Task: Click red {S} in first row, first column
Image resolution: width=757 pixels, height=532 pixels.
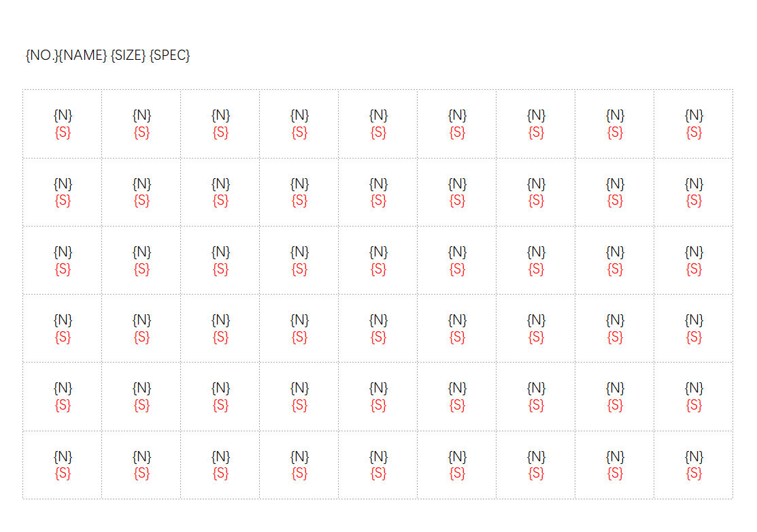Action: 63,133
